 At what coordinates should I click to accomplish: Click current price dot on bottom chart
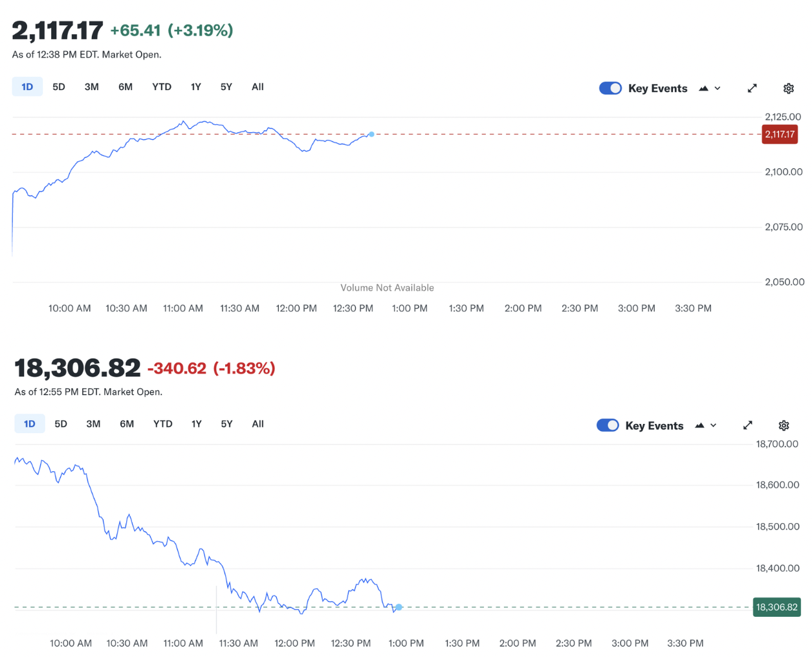pyautogui.click(x=399, y=607)
